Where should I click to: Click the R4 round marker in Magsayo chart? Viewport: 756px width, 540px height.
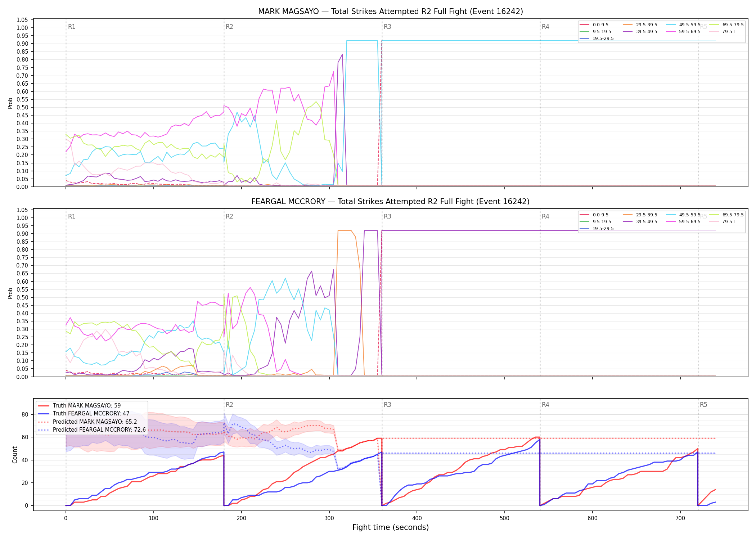pos(545,27)
